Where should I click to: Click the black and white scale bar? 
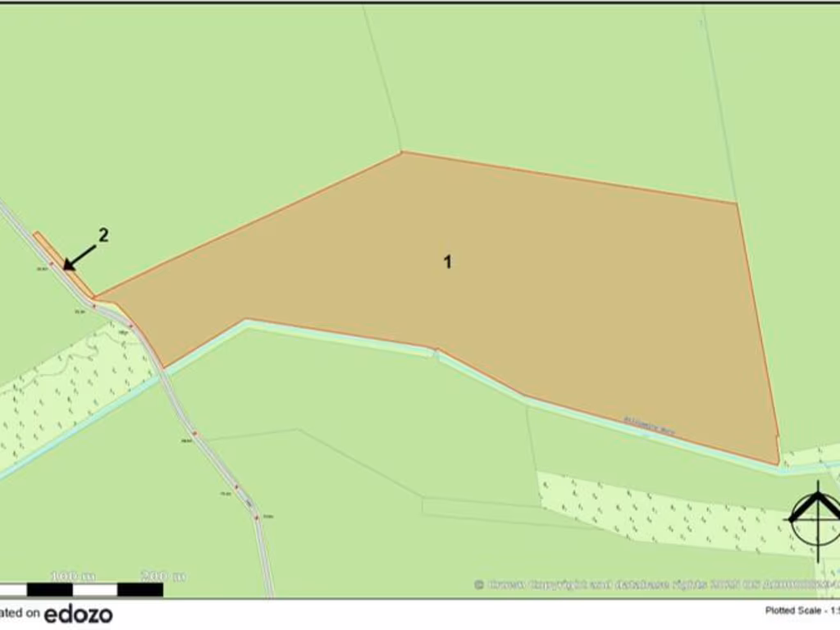pos(82,589)
